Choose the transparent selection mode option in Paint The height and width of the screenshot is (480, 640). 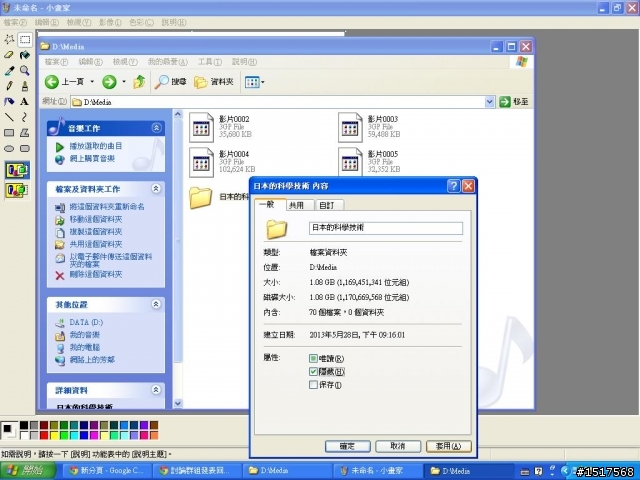[17, 190]
